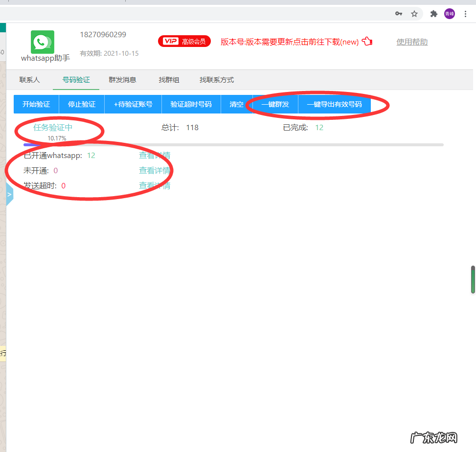
Task: Click the verification progress bar
Action: coord(196,144)
